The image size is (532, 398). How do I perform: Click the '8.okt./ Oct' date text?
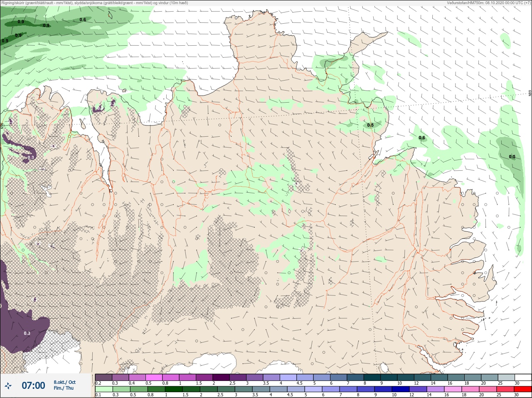64,382
